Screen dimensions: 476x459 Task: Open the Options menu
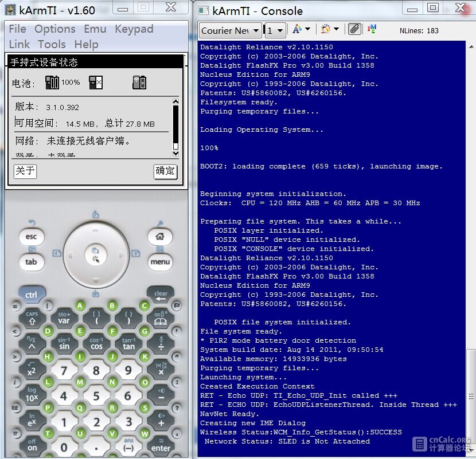[54, 29]
